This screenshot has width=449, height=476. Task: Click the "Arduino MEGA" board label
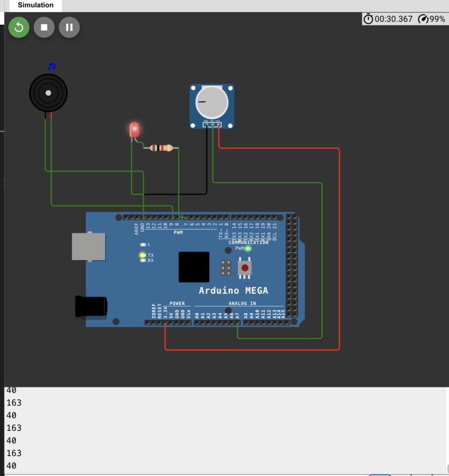click(x=234, y=290)
